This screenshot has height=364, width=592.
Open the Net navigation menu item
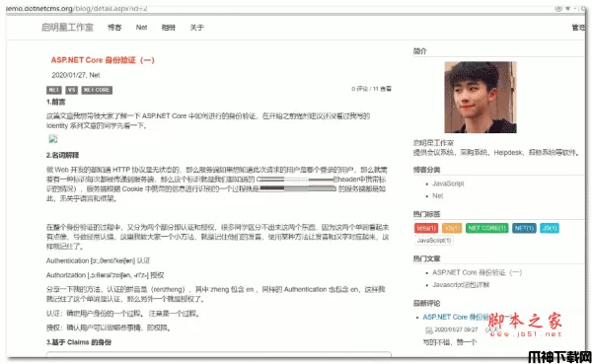pos(141,28)
